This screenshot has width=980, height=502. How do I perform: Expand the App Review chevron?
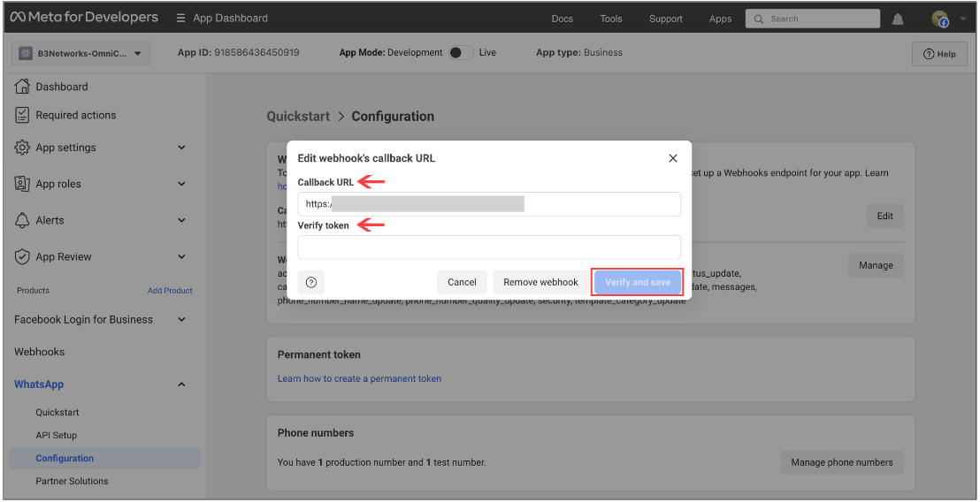(181, 256)
